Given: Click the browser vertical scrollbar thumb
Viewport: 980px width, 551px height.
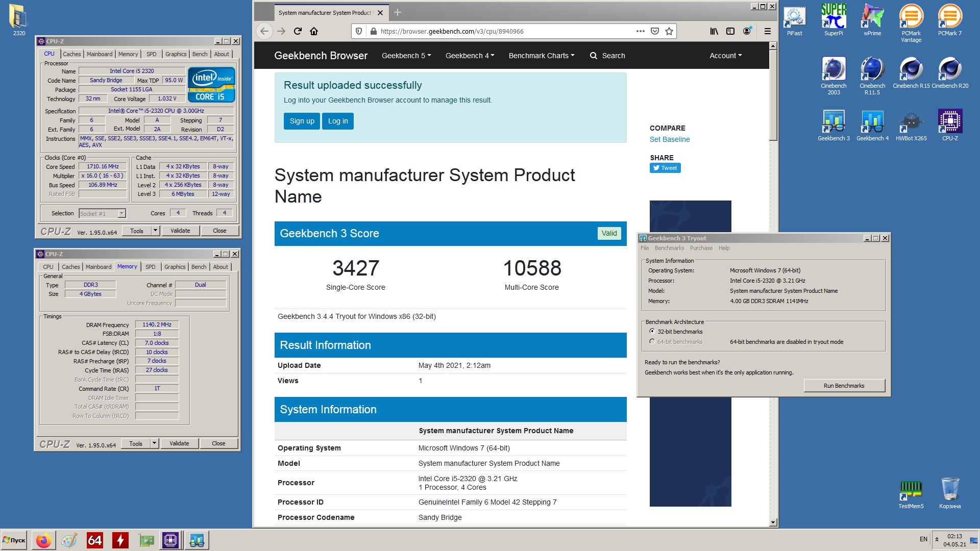Looking at the screenshot, I should point(773,96).
